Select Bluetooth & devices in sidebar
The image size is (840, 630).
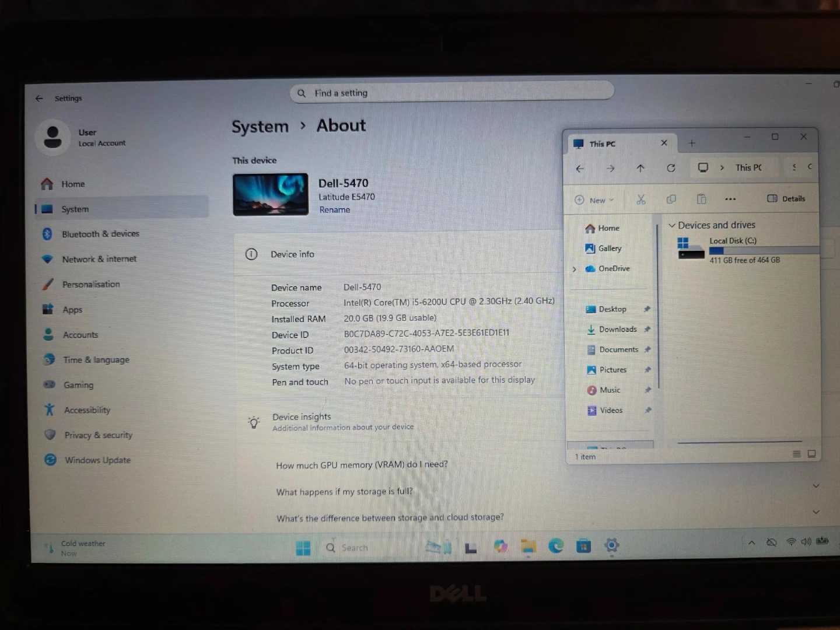coord(100,234)
